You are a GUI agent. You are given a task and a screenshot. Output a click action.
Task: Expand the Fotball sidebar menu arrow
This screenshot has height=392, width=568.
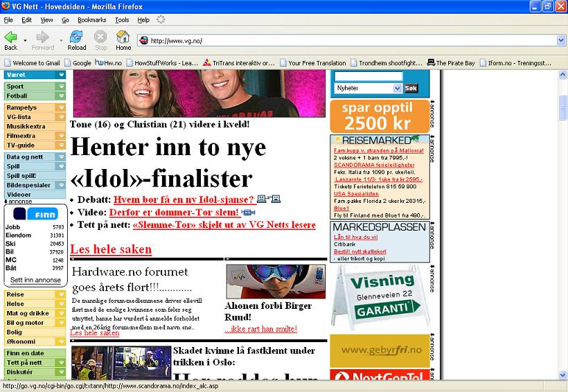point(61,96)
